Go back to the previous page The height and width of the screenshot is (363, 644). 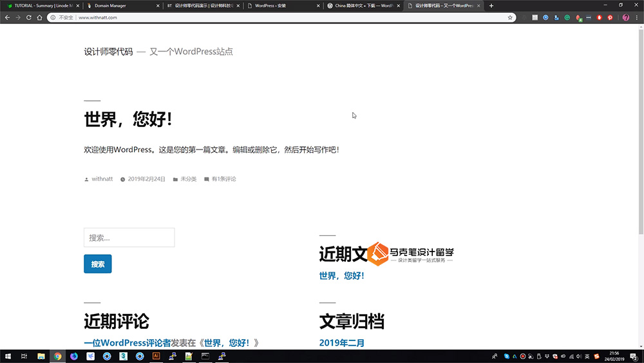click(7, 17)
